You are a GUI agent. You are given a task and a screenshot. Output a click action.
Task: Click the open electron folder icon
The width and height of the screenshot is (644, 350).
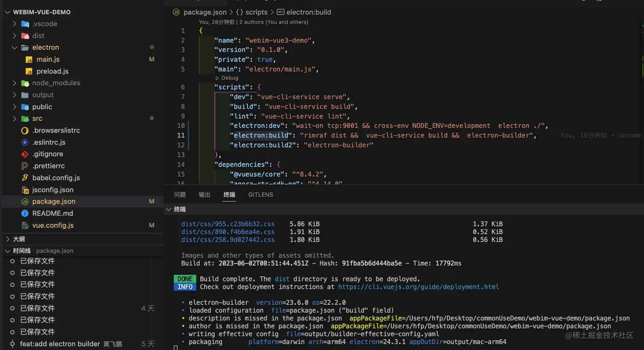pyautogui.click(x=25, y=47)
